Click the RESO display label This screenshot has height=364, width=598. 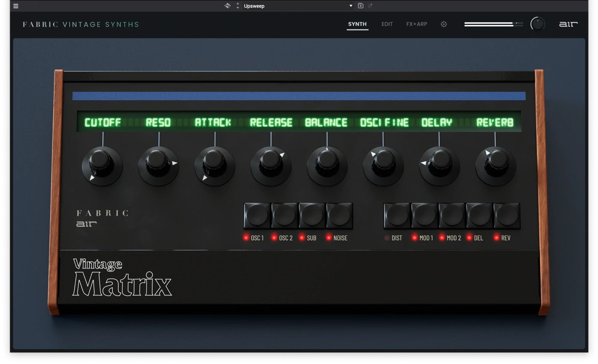click(x=158, y=123)
